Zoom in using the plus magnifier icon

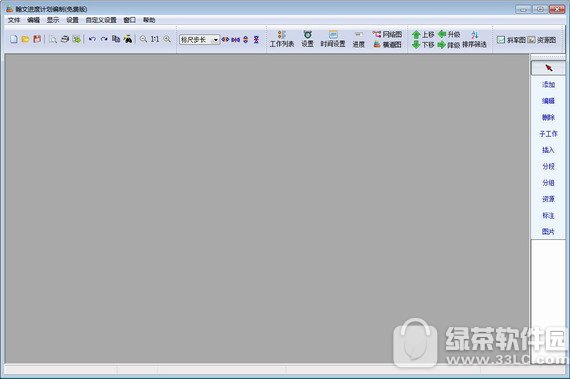[x=167, y=39]
